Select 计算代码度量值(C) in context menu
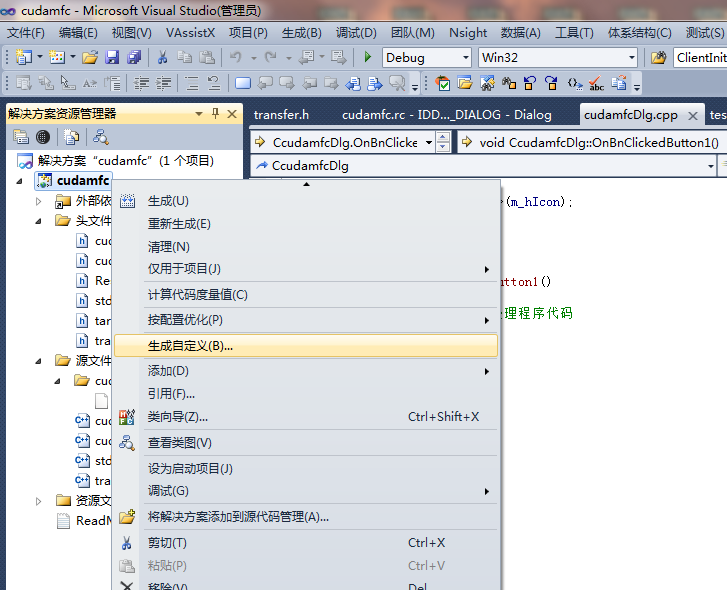The height and width of the screenshot is (590, 727). 306,295
